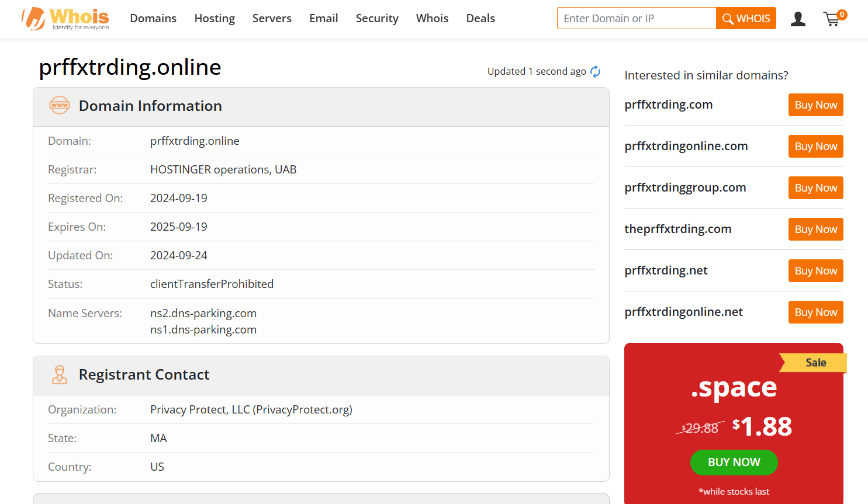Image resolution: width=868 pixels, height=504 pixels.
Task: Click the Updated 1 second ago text
Action: 537,71
